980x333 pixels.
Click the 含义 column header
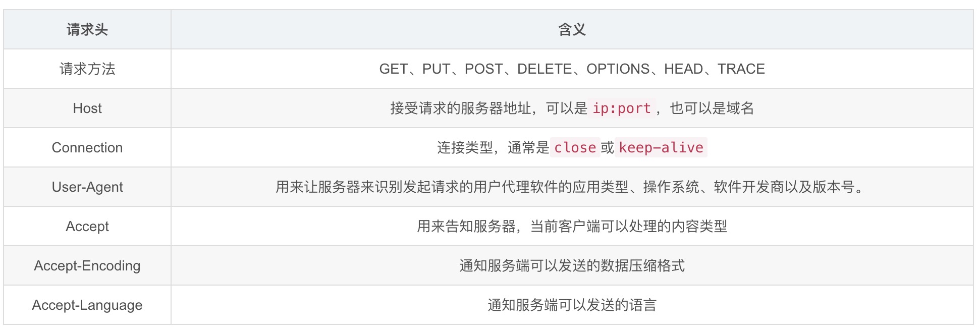pyautogui.click(x=572, y=30)
